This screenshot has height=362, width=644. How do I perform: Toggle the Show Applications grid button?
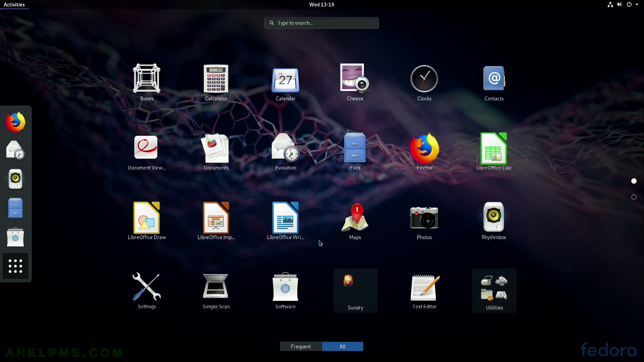click(x=15, y=266)
